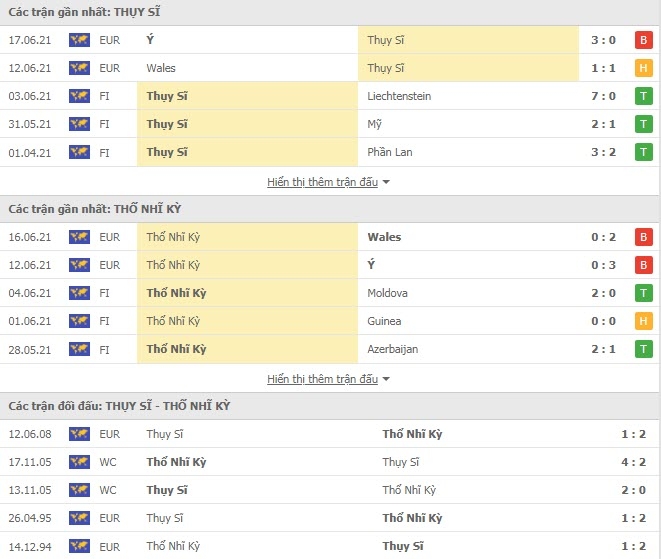Click the orange H badge for Wales 1:1 match
661x559 pixels.
coord(643,68)
